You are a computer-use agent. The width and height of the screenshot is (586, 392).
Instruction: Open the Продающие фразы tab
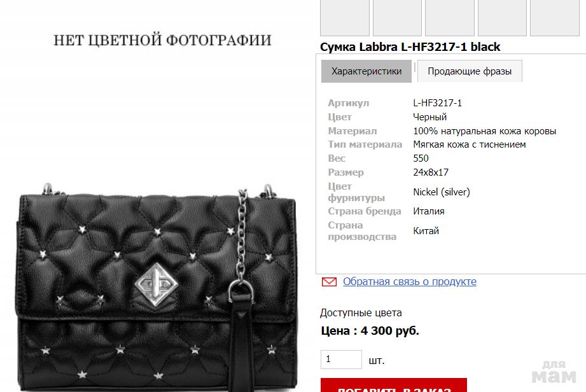click(470, 71)
